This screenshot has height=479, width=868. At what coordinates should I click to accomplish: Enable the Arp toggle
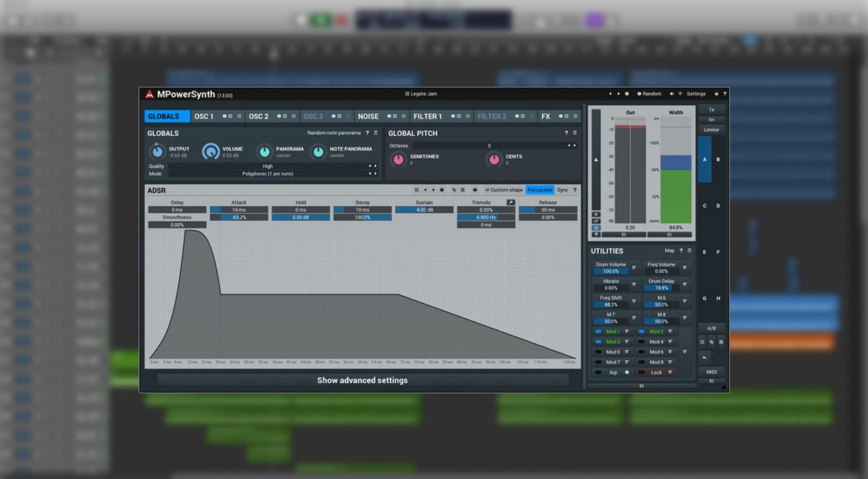(598, 372)
